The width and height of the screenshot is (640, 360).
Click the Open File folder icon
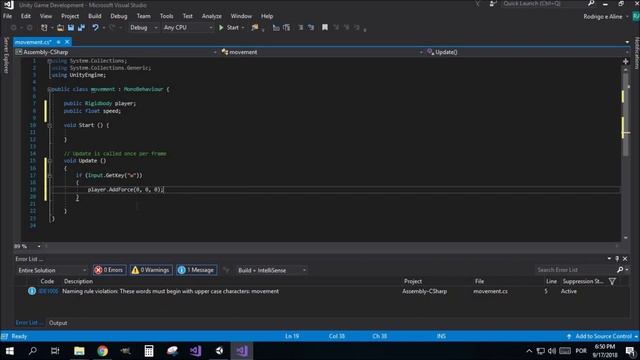pos(60,28)
